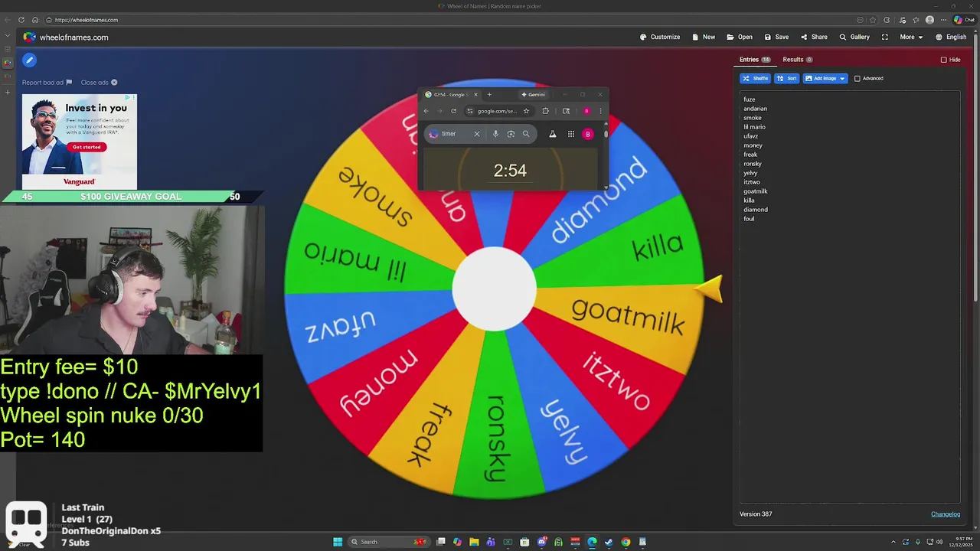Open Google apps grid icon
The image size is (980, 551).
(570, 134)
